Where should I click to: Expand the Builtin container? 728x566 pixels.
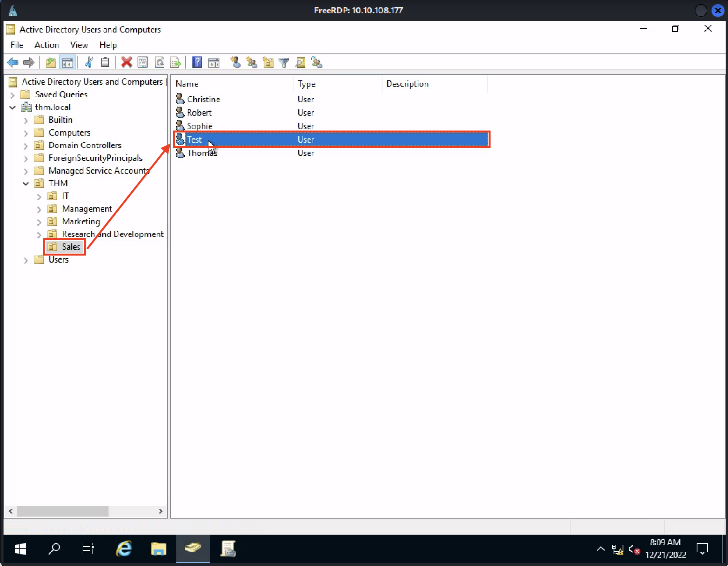pyautogui.click(x=26, y=120)
